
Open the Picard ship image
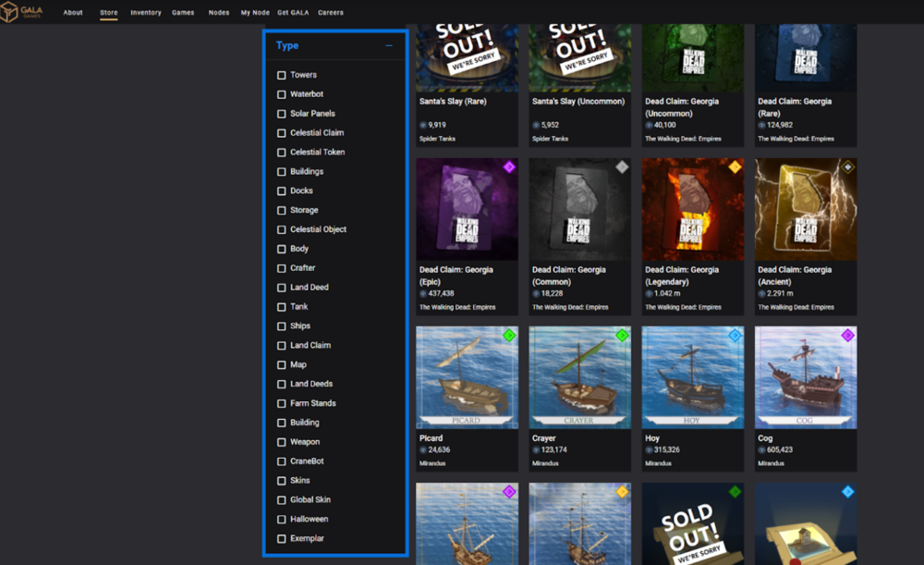pyautogui.click(x=467, y=377)
